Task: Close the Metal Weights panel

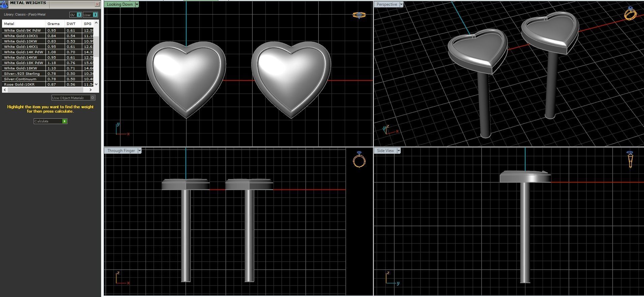Action: [97, 4]
